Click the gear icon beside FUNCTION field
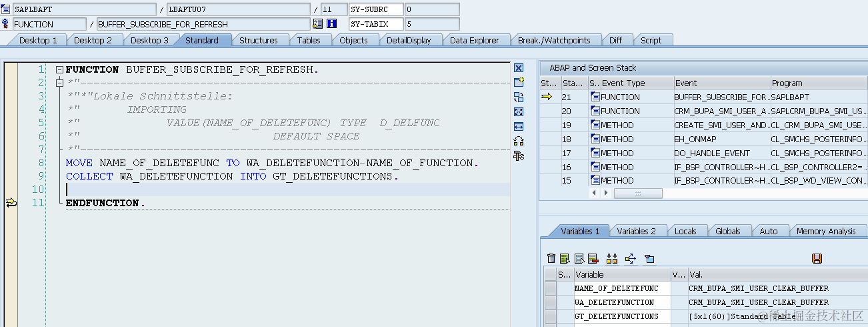Viewport: 868px width, 327px height. coord(6,23)
